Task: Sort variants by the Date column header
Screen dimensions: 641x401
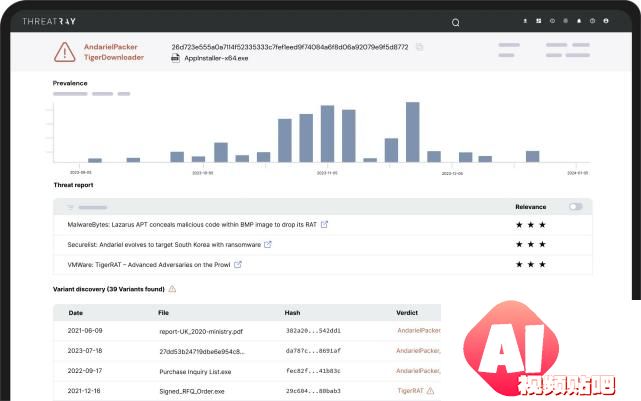Action: (76, 313)
